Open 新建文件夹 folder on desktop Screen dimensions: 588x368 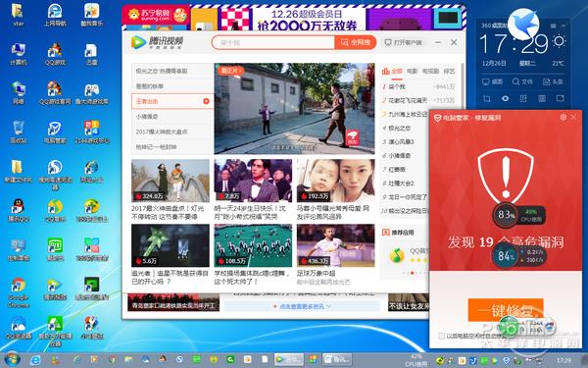point(18,171)
